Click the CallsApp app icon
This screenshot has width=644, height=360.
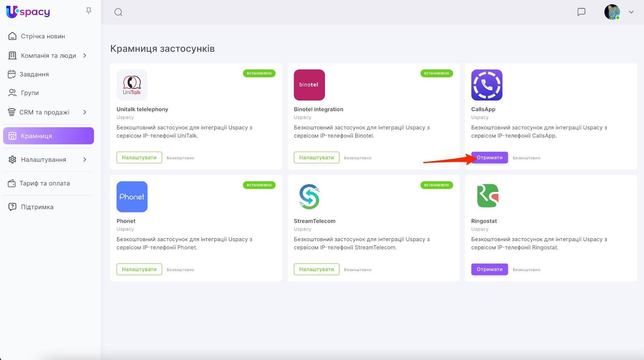[x=487, y=85]
